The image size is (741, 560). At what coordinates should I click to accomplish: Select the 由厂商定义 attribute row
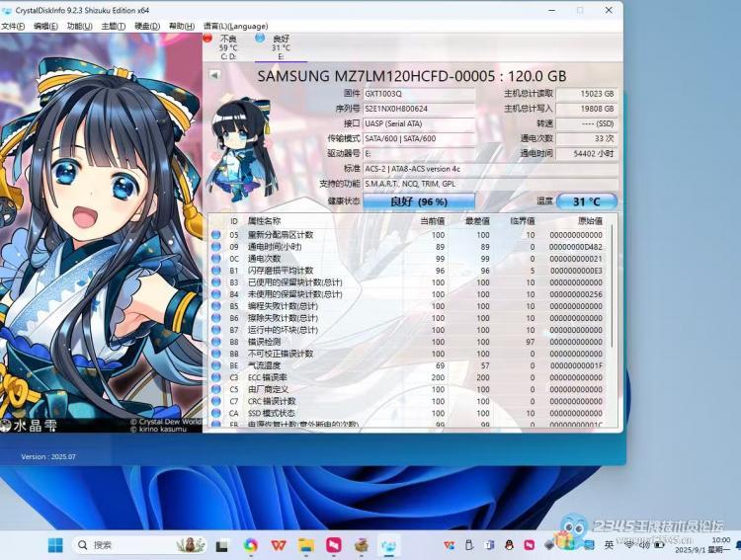coord(409,389)
